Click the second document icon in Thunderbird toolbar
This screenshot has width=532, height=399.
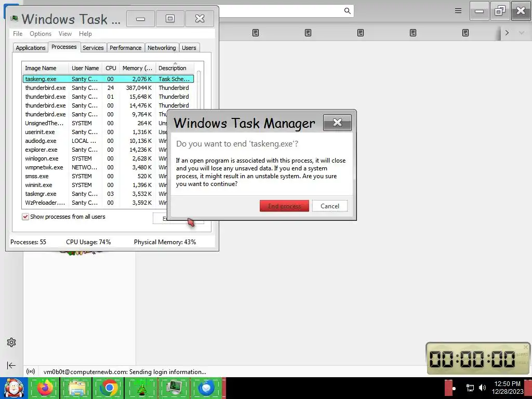tap(308, 33)
